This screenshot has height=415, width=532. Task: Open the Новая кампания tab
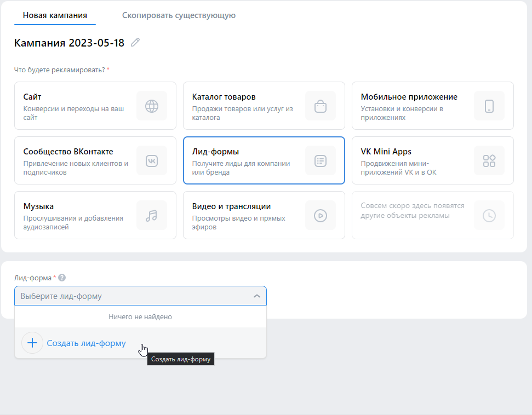tap(55, 15)
